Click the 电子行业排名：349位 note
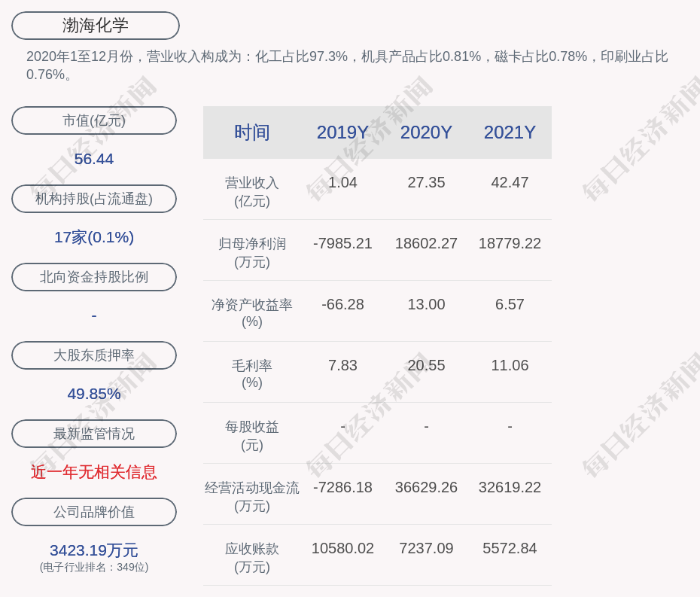The height and width of the screenshot is (597, 700). 94,567
